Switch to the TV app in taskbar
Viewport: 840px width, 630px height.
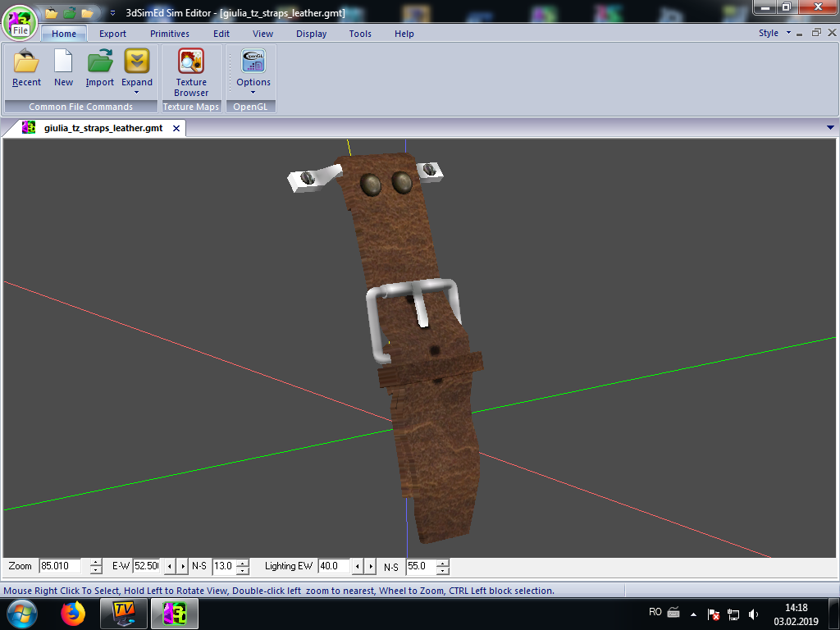(123, 614)
